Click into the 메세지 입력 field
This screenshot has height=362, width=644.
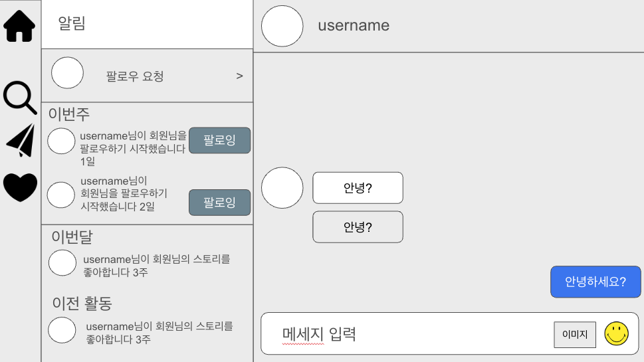450,333
